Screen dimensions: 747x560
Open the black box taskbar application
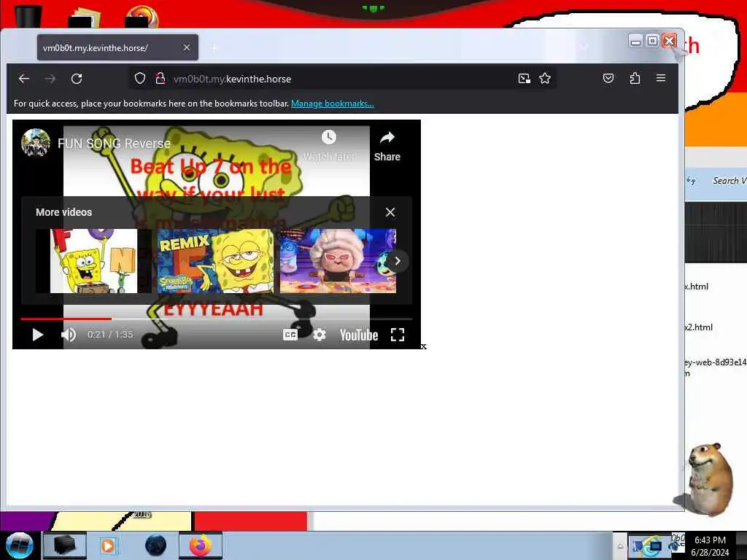click(x=65, y=545)
